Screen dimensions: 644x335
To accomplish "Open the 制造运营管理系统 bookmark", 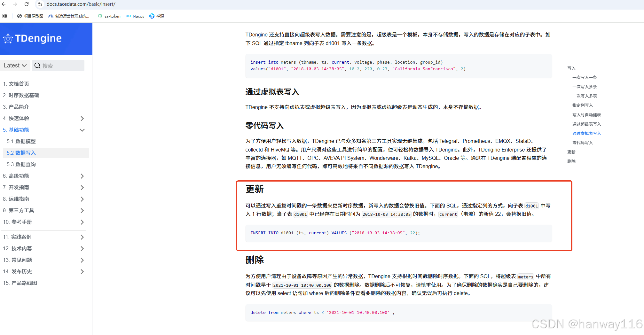I will (69, 16).
